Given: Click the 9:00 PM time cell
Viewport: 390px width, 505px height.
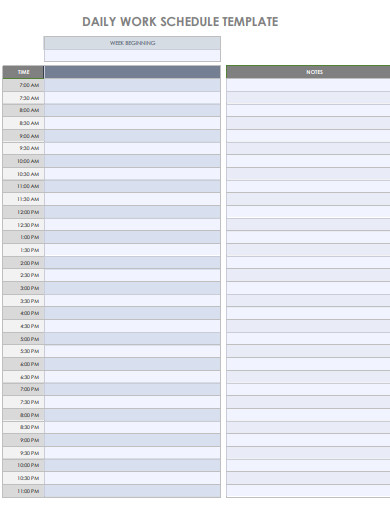Looking at the screenshot, I should pyautogui.click(x=23, y=440).
